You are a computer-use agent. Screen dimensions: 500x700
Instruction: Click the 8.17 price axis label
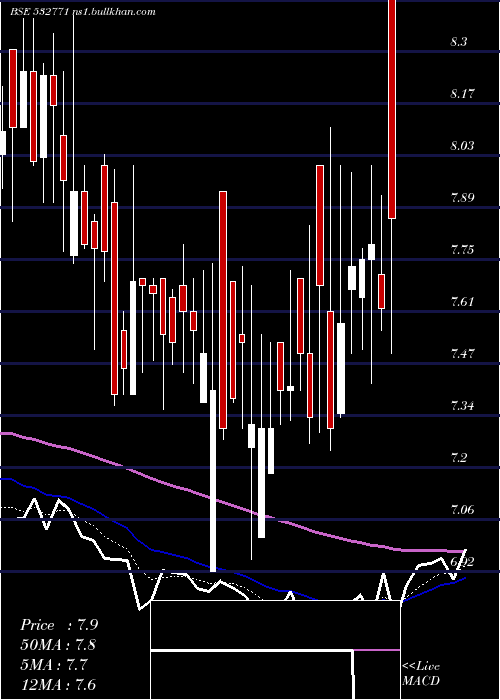pos(462,94)
